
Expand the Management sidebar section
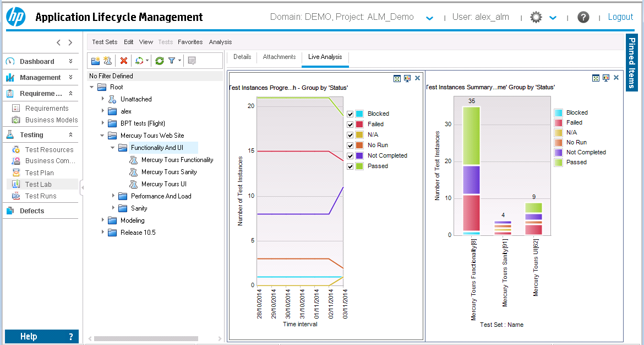(70, 77)
